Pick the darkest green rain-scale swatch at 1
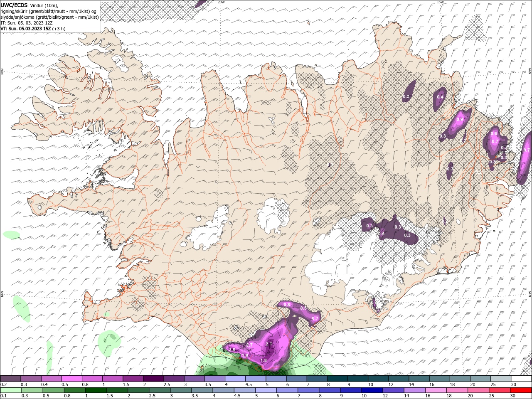Screen dimensions: 532x399 (x=96, y=390)
